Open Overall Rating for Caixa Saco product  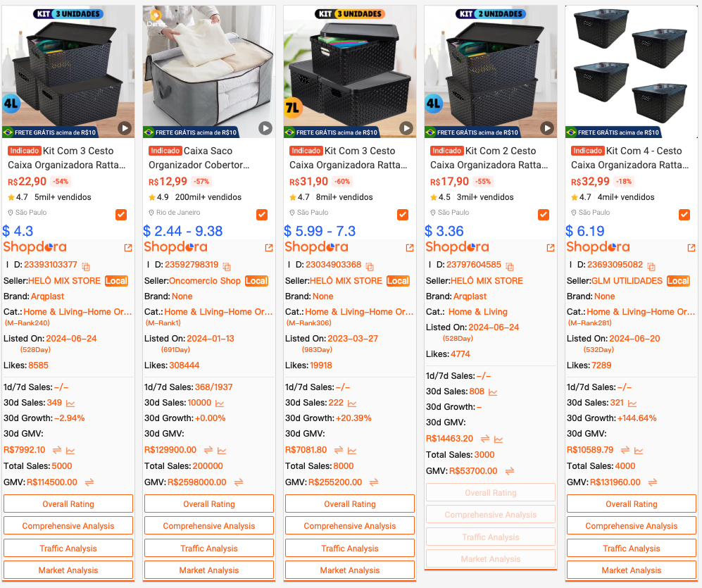tap(209, 503)
